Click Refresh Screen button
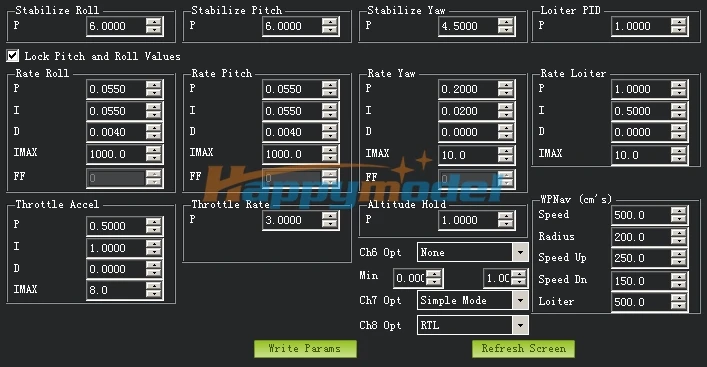The height and width of the screenshot is (367, 707). coord(523,349)
